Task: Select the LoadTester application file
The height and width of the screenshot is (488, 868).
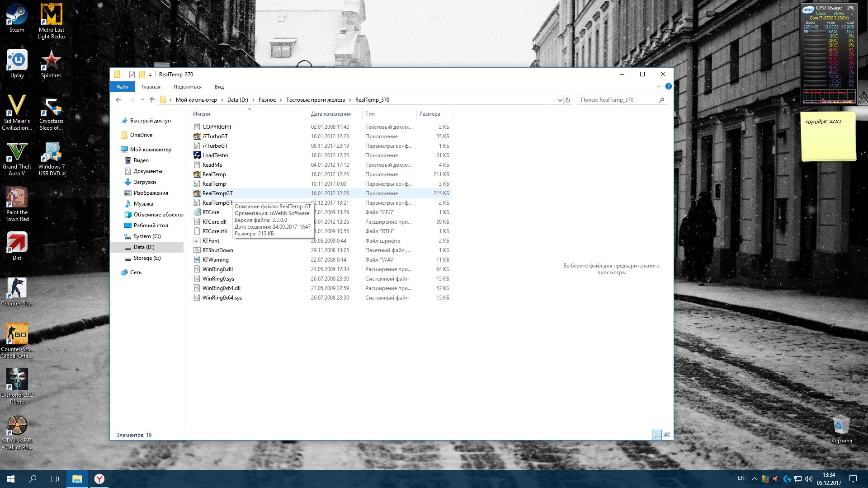Action: (x=215, y=155)
